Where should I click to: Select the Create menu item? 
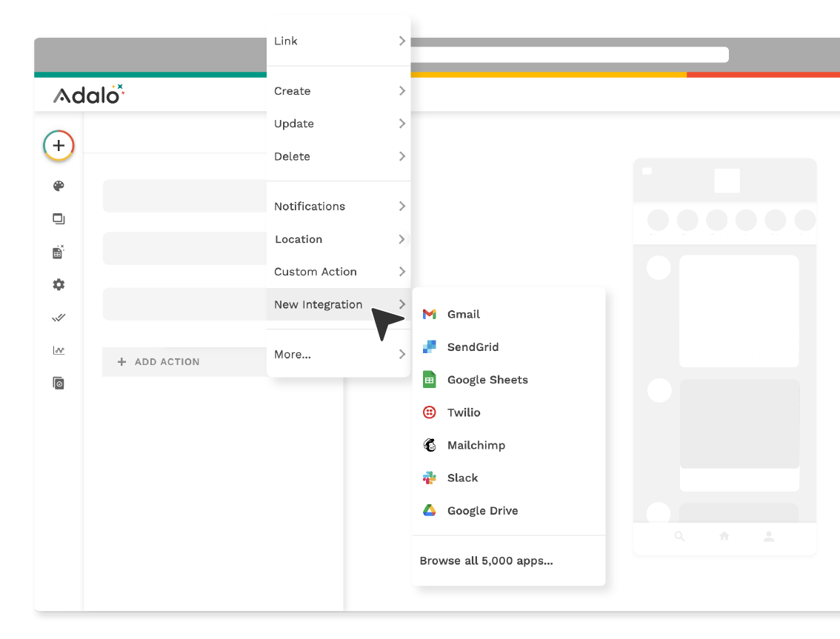(x=339, y=90)
